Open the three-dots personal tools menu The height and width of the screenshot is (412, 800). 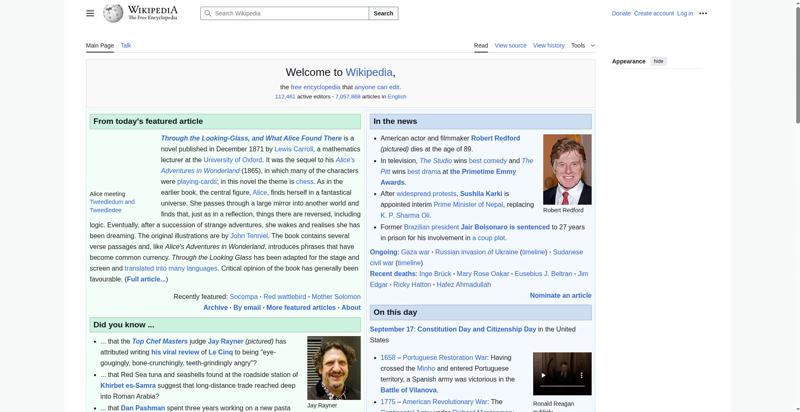coord(703,13)
